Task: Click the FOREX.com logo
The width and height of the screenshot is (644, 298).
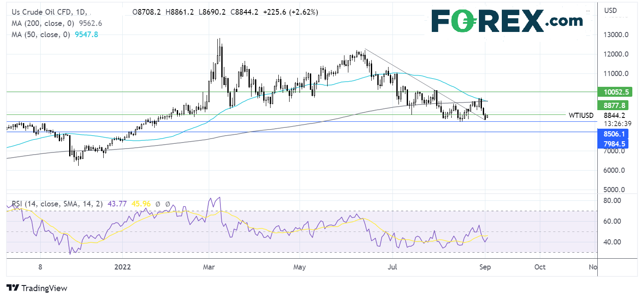Action: coord(507,21)
